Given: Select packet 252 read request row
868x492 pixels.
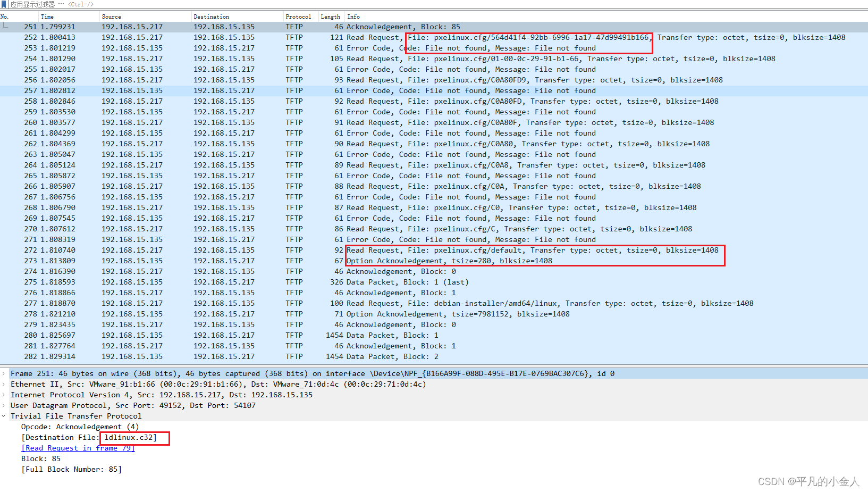Looking at the screenshot, I should [434, 37].
